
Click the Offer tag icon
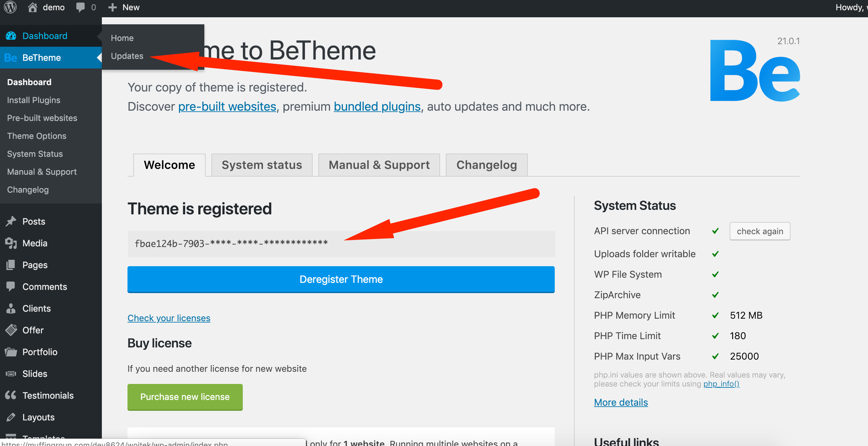coord(11,330)
